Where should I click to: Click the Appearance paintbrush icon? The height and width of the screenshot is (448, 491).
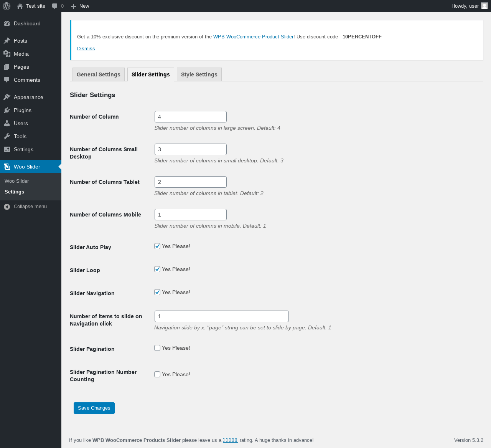click(7, 97)
